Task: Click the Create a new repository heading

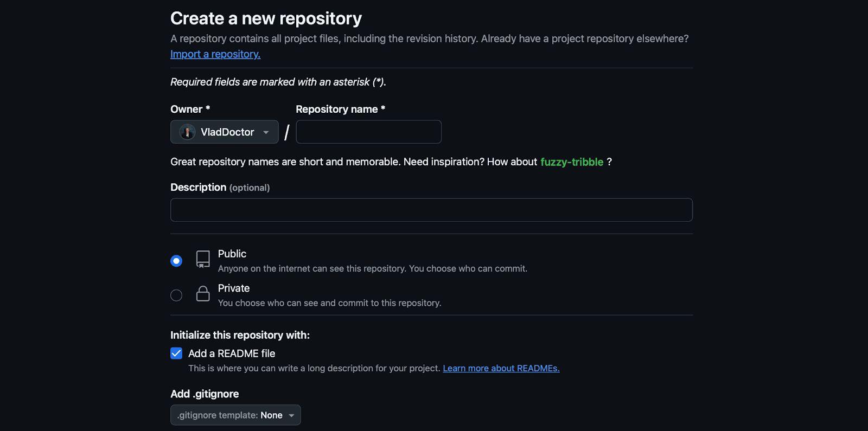Action: click(266, 18)
